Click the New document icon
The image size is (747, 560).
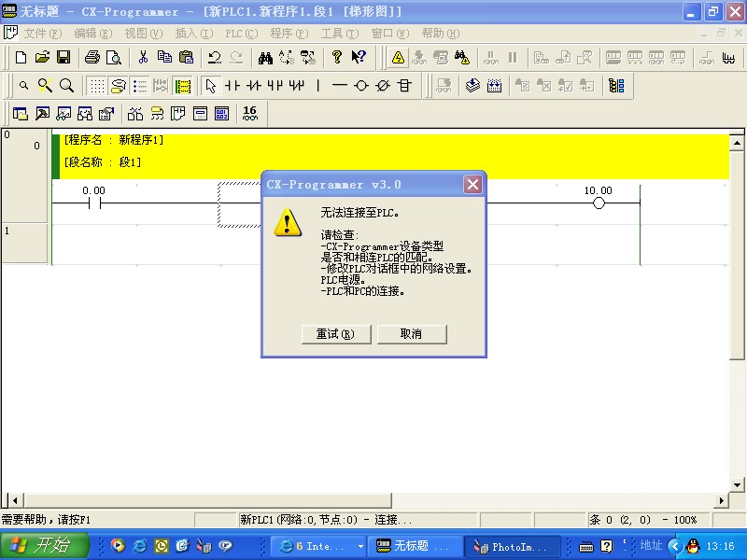pos(21,58)
